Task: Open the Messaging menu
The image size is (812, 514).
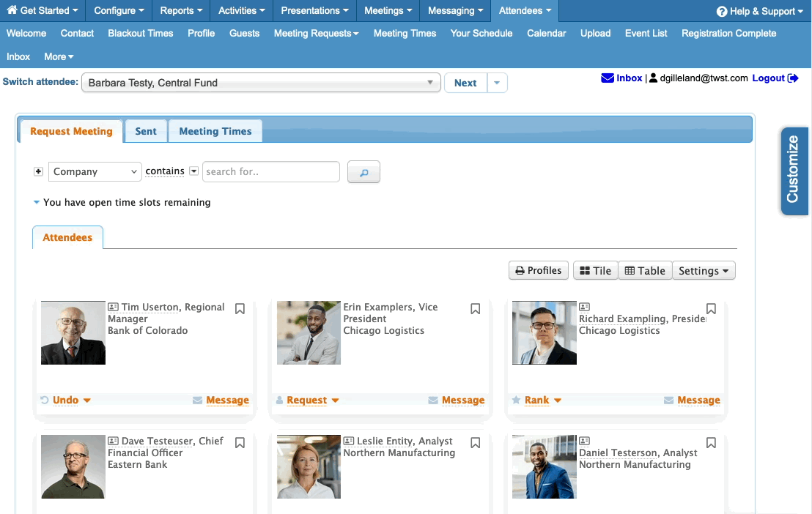Action: pyautogui.click(x=455, y=10)
